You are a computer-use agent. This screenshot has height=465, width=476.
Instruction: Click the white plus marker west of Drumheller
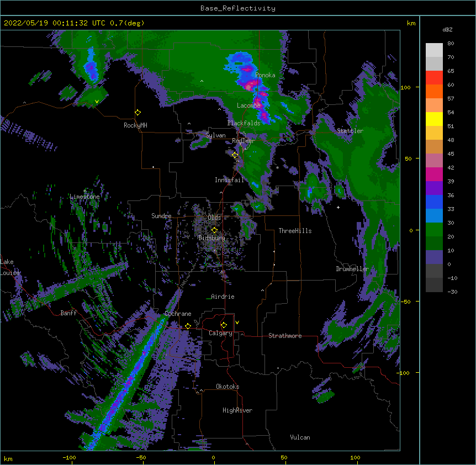[338, 207]
